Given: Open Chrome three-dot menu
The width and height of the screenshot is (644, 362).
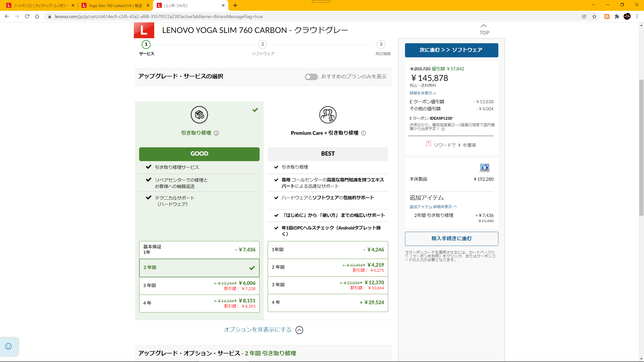Looking at the screenshot, I should [x=637, y=16].
